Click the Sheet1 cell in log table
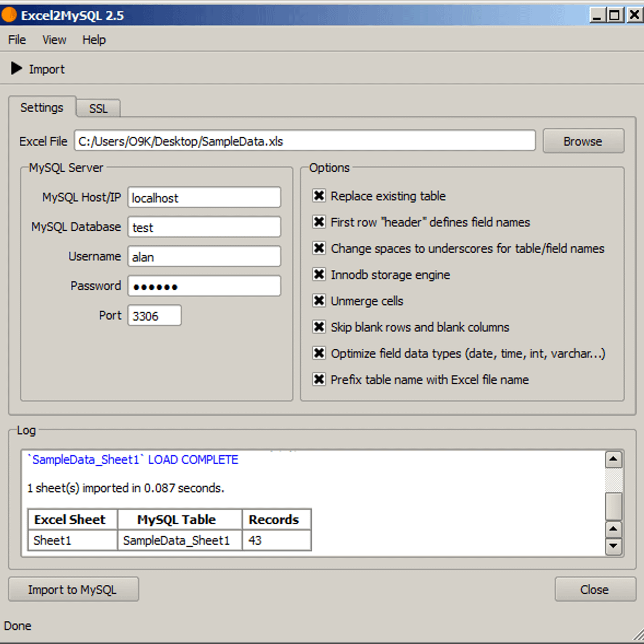 [72, 540]
